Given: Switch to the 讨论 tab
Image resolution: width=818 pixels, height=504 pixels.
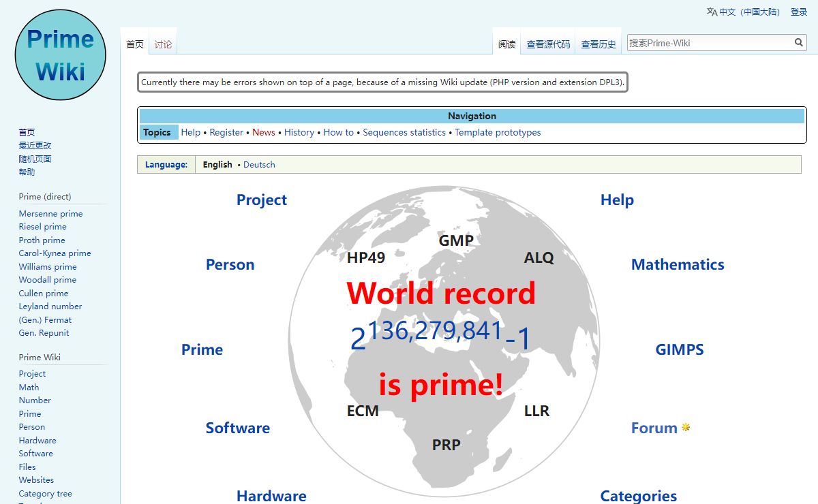Looking at the screenshot, I should point(163,44).
